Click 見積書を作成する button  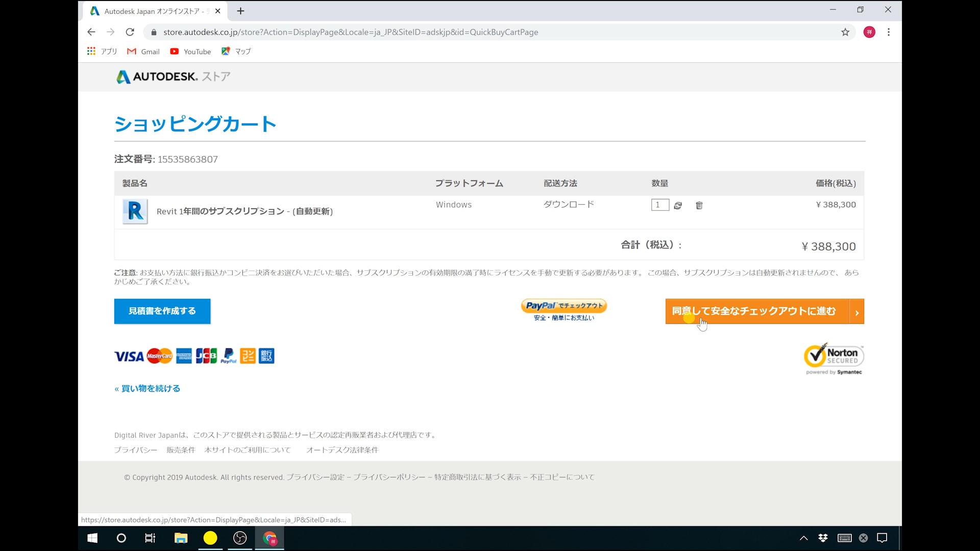pyautogui.click(x=162, y=311)
